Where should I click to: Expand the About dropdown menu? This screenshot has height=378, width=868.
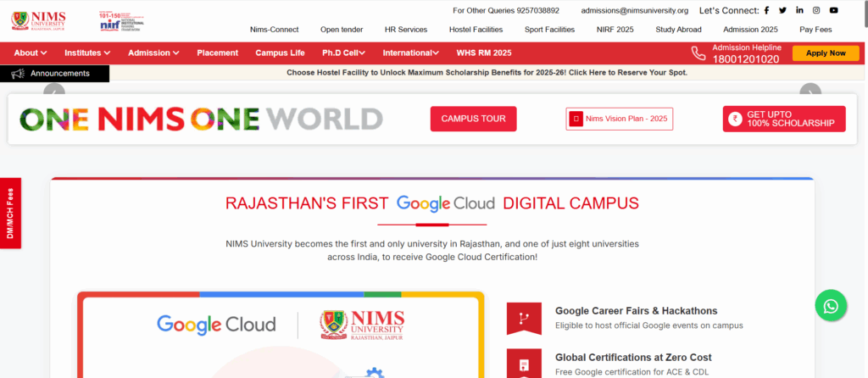pyautogui.click(x=31, y=53)
